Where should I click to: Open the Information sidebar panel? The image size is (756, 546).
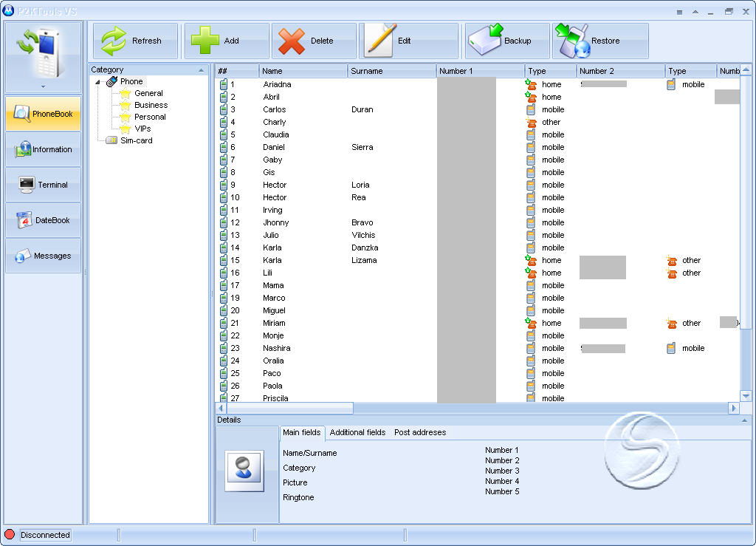[x=44, y=149]
